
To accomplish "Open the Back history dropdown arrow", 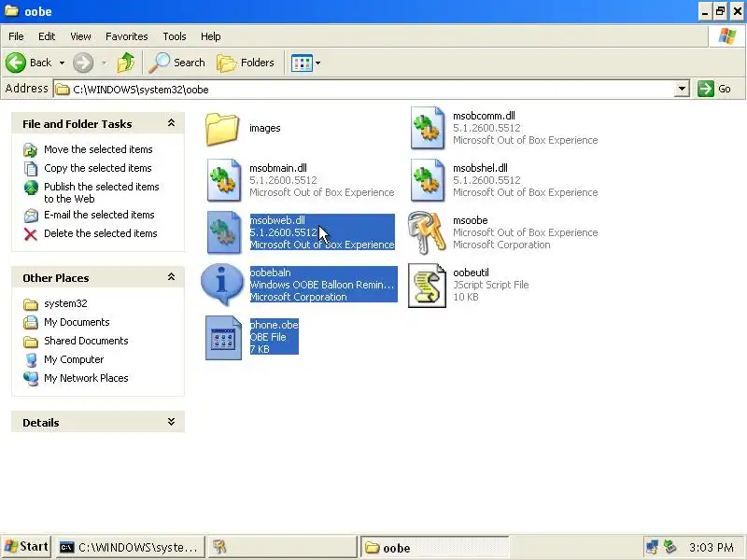I will 62,63.
